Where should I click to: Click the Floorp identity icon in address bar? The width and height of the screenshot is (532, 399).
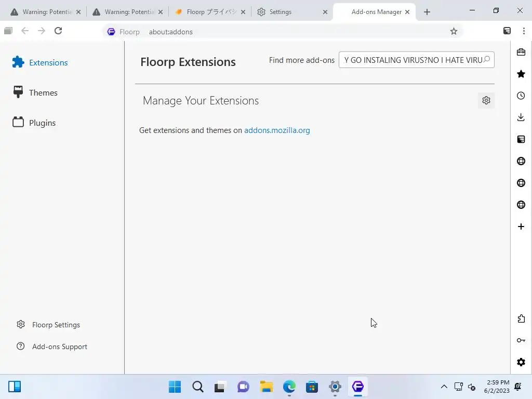coord(111,32)
